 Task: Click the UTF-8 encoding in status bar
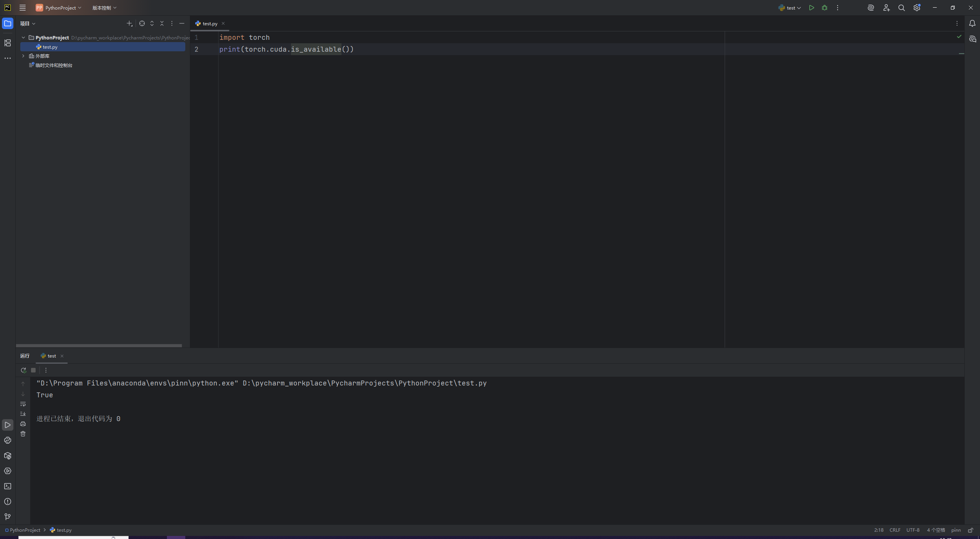pyautogui.click(x=913, y=530)
